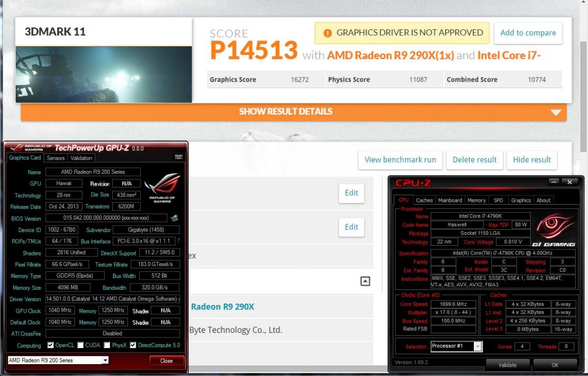588x376 pixels.
Task: Click the CPU-Z Name Intel Core i7 4790K field
Action: point(480,216)
